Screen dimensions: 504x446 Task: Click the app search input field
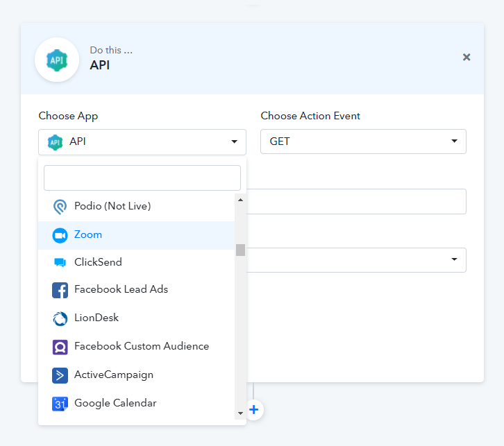(142, 178)
